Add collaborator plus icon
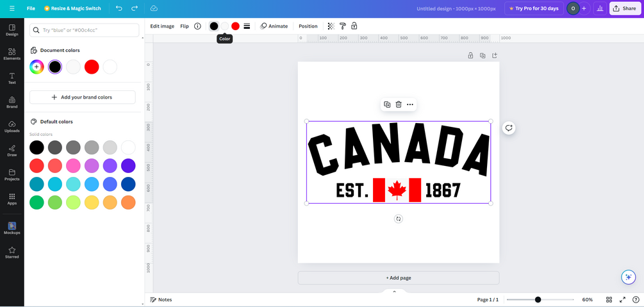This screenshot has height=307, width=644. click(x=584, y=8)
